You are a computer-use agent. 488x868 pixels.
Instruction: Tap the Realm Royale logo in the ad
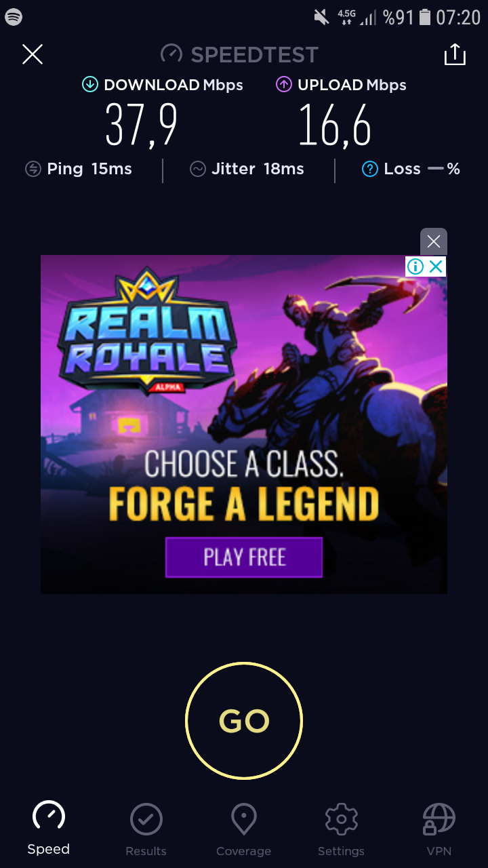(146, 332)
